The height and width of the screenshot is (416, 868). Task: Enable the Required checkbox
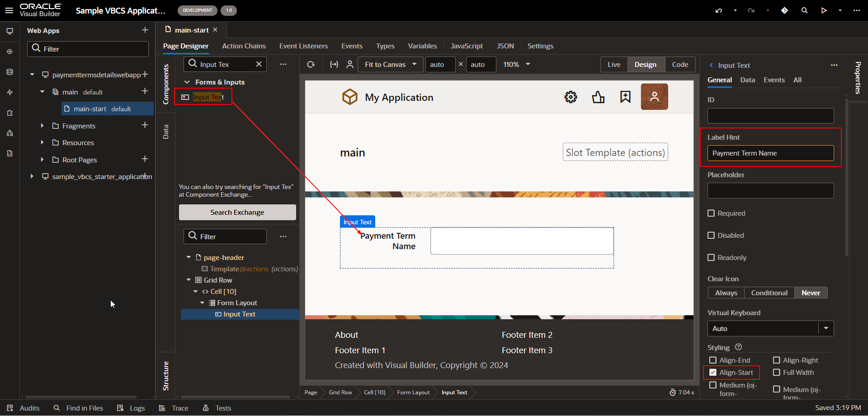click(x=711, y=213)
